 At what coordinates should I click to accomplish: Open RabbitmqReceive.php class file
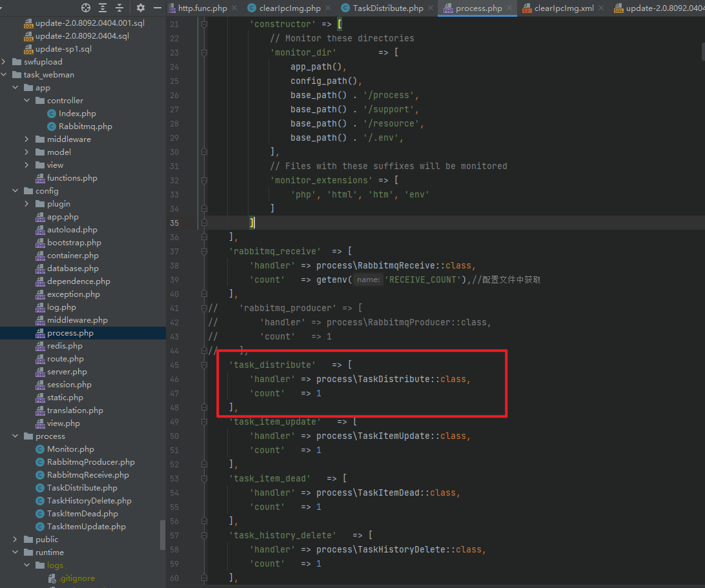click(x=88, y=475)
